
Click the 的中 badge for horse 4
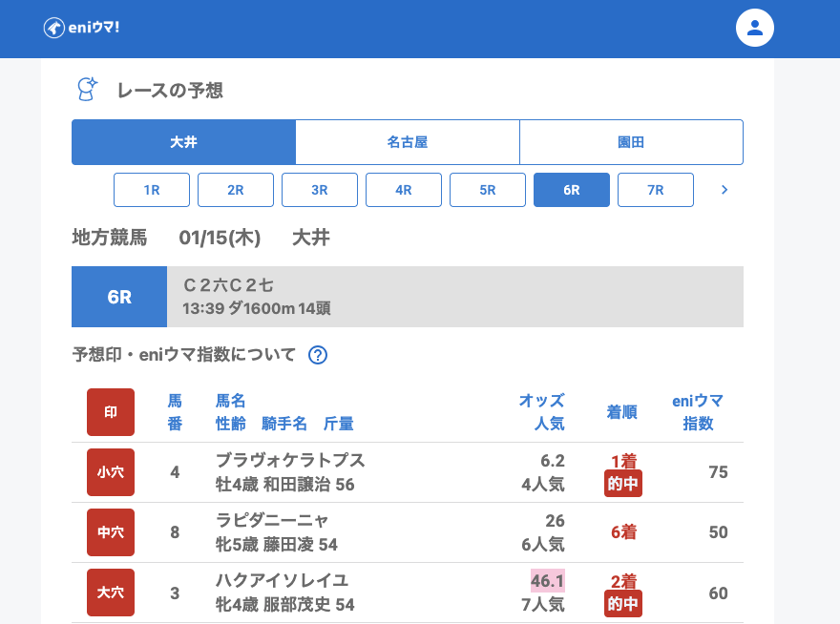tap(623, 485)
